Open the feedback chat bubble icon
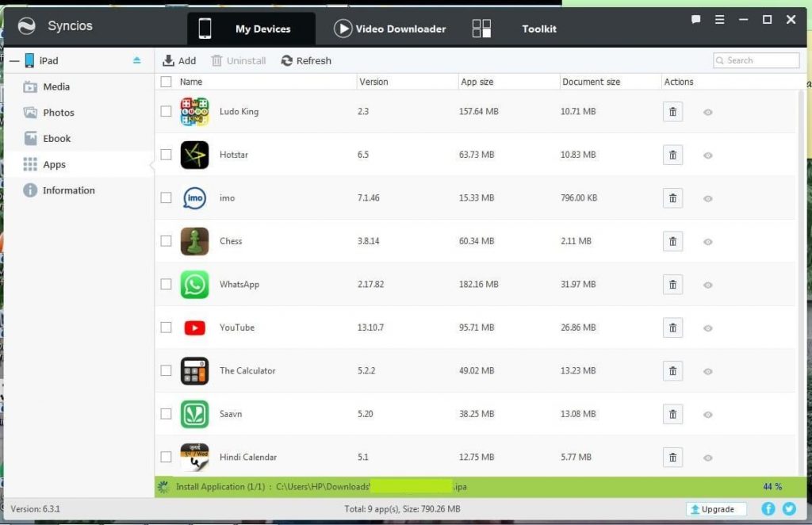Viewport: 812px width, 525px height. click(696, 20)
